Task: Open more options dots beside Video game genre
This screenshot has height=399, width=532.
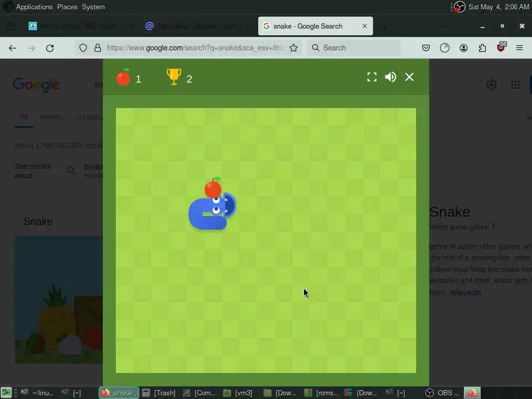Action: [494, 227]
